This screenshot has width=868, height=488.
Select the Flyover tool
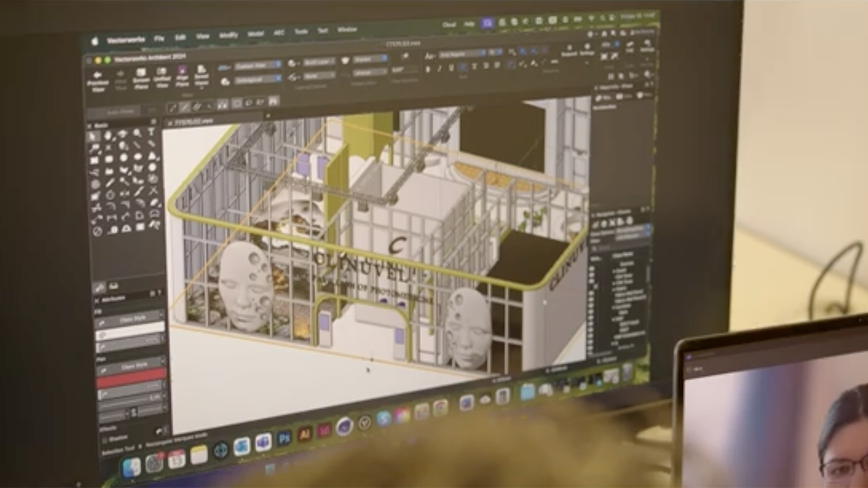[123, 134]
